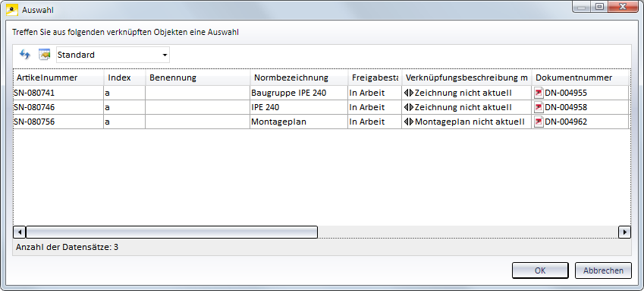Click the Auswahl window title bar icon
This screenshot has width=644, height=291.
(x=12, y=9)
